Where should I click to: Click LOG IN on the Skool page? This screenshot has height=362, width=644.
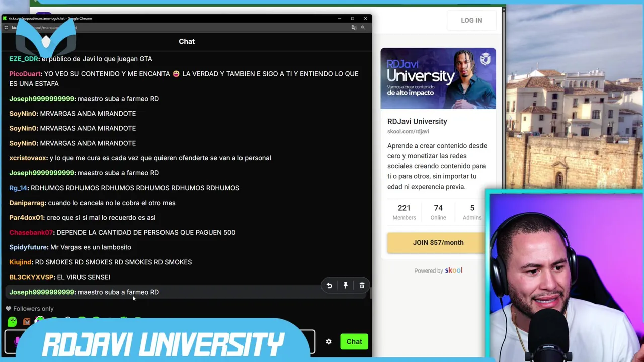tap(471, 20)
